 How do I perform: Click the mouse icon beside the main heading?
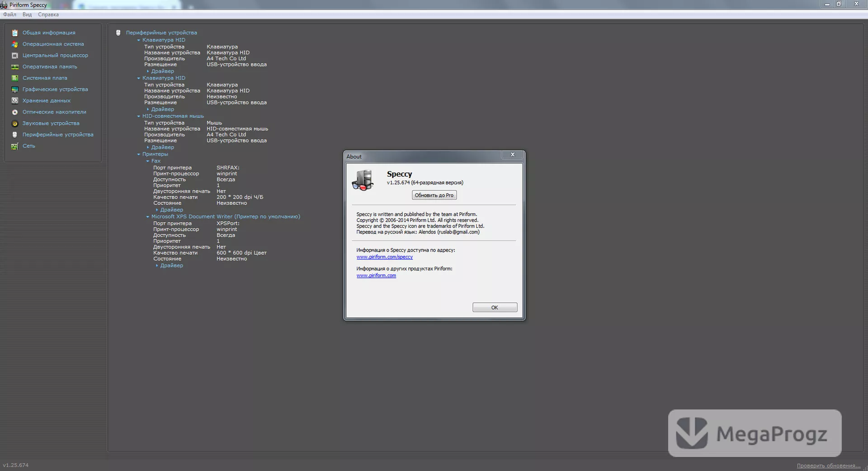(118, 33)
